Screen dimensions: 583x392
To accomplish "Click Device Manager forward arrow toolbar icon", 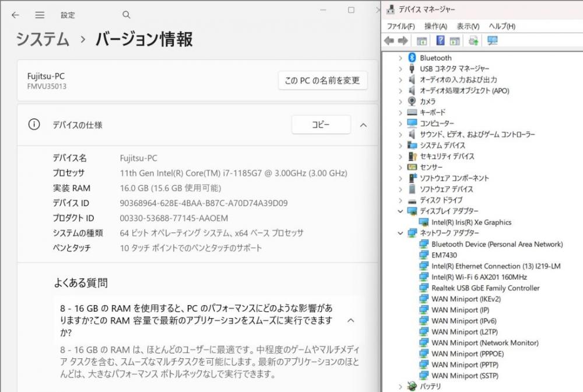I will tap(403, 41).
